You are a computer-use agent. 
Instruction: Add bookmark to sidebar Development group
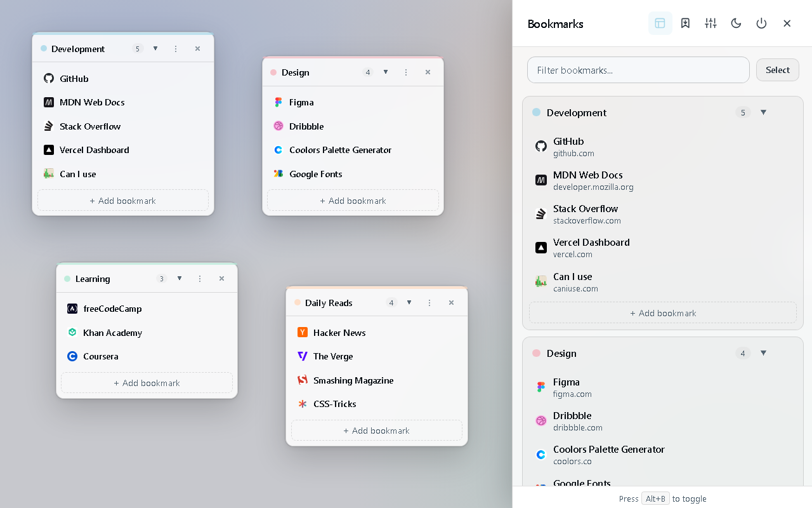point(663,313)
